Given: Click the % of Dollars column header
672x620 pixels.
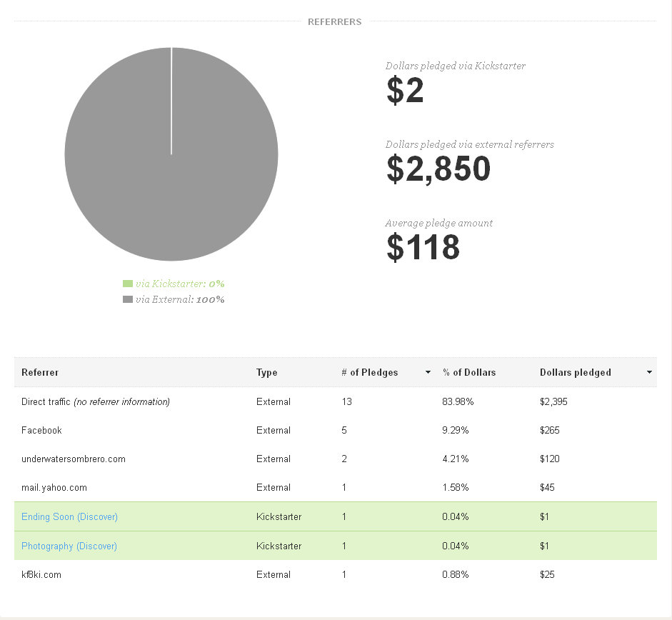Looking at the screenshot, I should click(469, 372).
